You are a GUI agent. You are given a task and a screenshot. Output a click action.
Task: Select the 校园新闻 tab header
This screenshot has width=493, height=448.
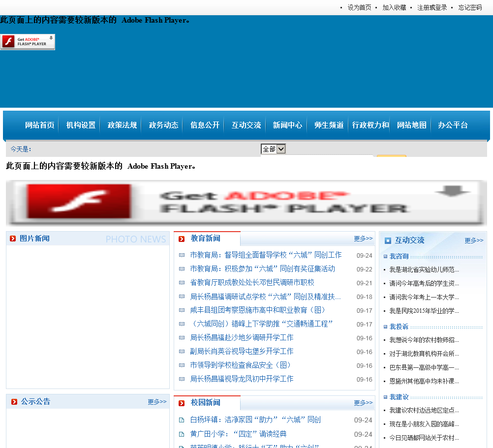(205, 402)
